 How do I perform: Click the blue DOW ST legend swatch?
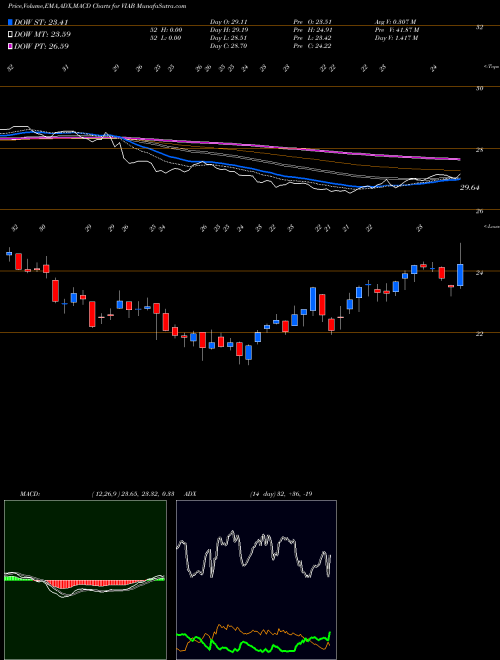[x=10, y=22]
